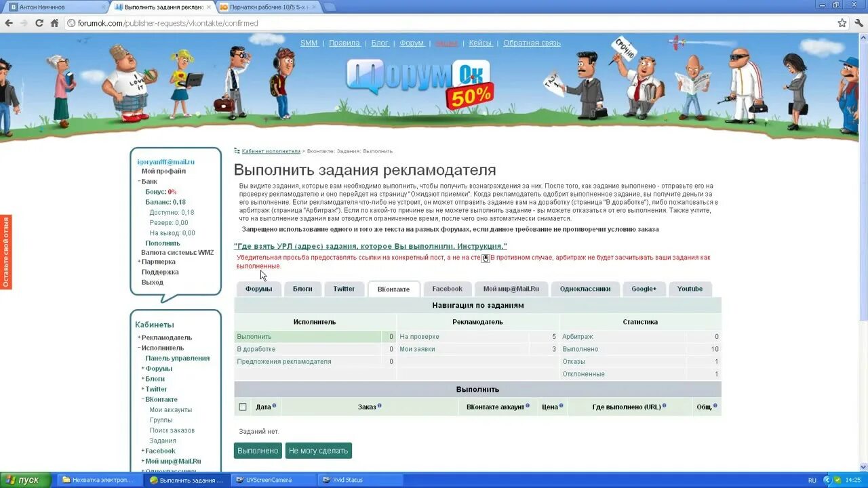Open the SMM link in top menu

click(309, 43)
